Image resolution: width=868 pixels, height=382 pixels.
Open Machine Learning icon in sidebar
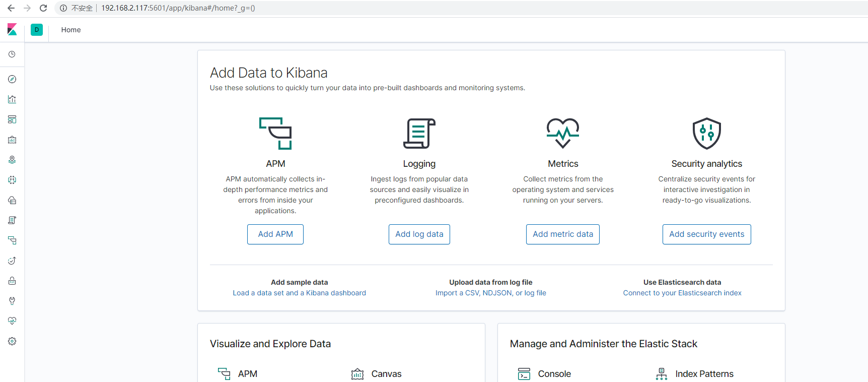12,180
